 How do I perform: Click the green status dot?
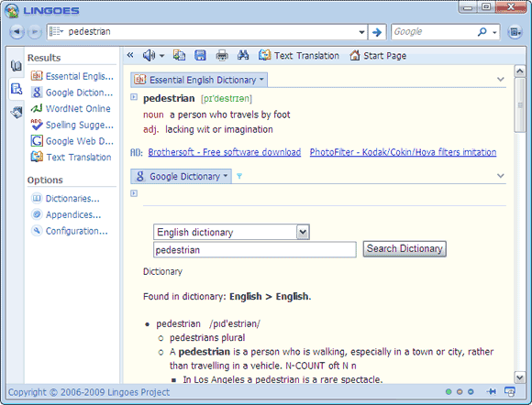pyautogui.click(x=449, y=392)
